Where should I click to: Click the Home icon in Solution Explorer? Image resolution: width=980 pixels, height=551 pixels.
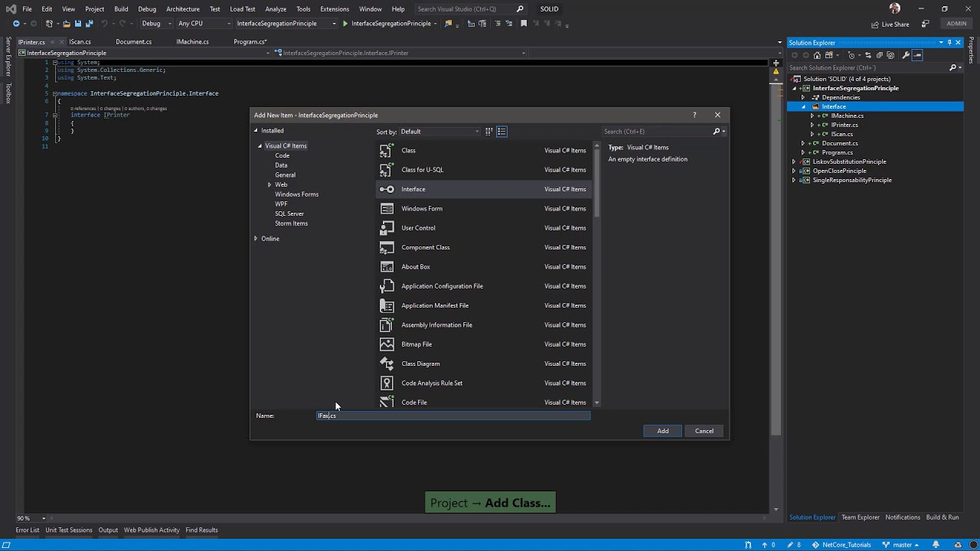tap(817, 55)
